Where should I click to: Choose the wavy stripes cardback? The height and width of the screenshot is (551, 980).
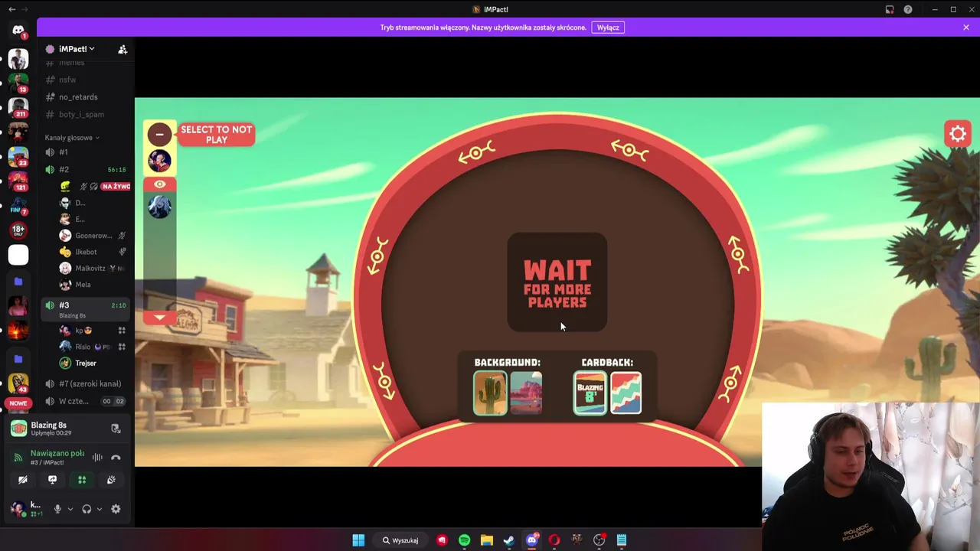[x=626, y=393]
